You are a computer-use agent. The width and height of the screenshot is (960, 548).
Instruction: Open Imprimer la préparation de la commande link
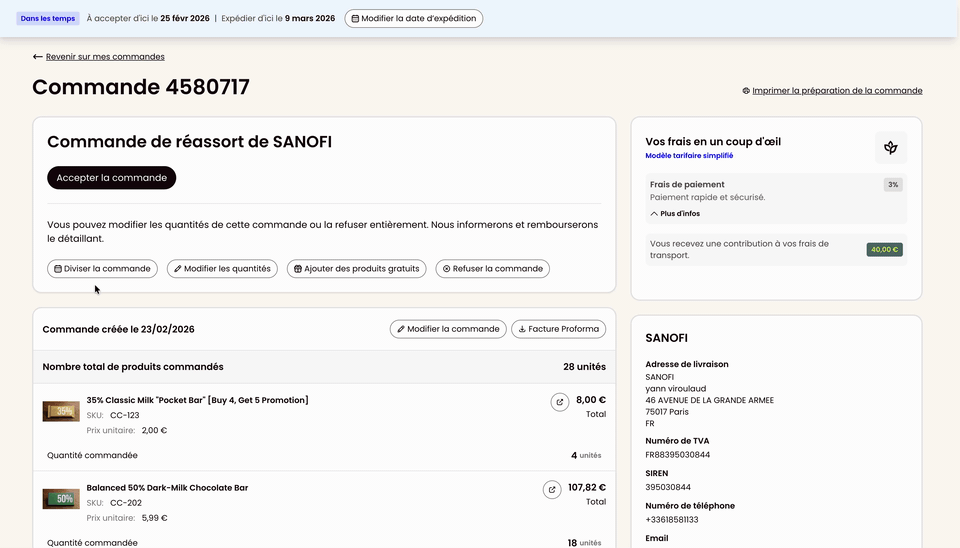pyautogui.click(x=837, y=91)
